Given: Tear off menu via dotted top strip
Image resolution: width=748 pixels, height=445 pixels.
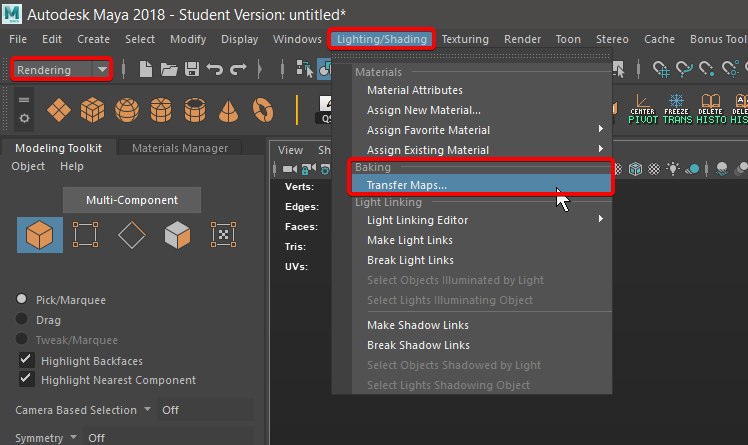Looking at the screenshot, I should pos(471,56).
